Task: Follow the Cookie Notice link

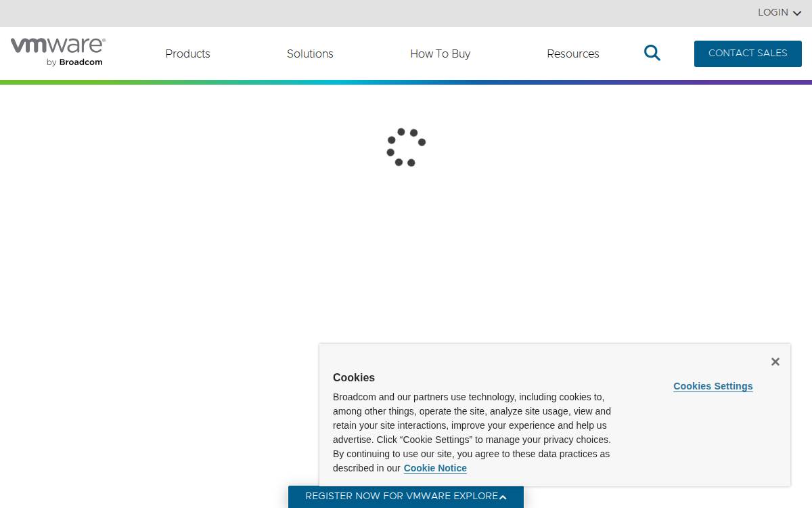Action: (x=435, y=468)
